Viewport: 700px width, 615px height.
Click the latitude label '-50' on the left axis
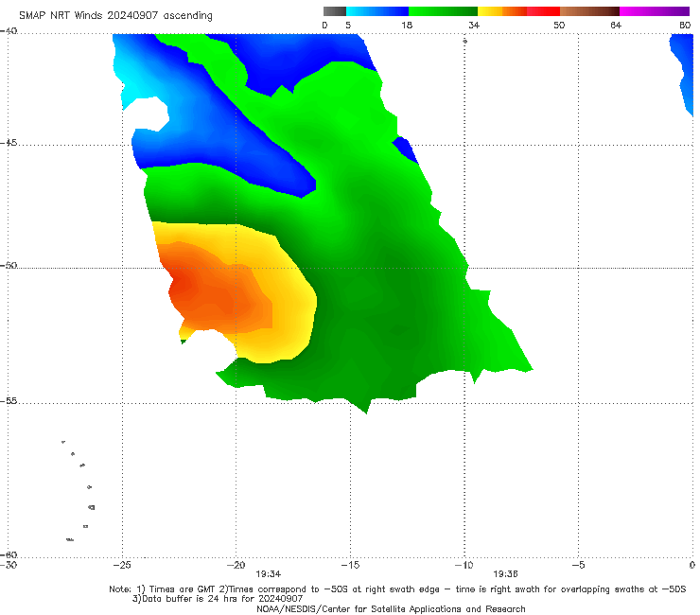[9, 265]
